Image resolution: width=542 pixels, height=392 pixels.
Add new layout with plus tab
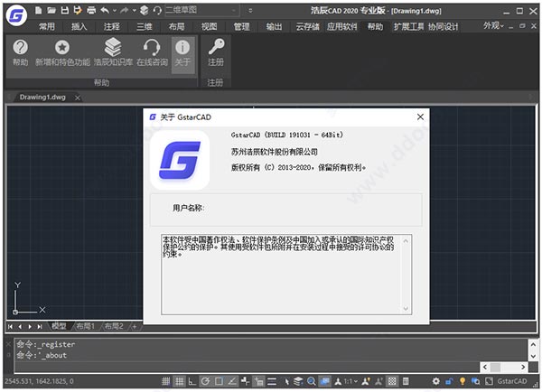pyautogui.click(x=135, y=326)
